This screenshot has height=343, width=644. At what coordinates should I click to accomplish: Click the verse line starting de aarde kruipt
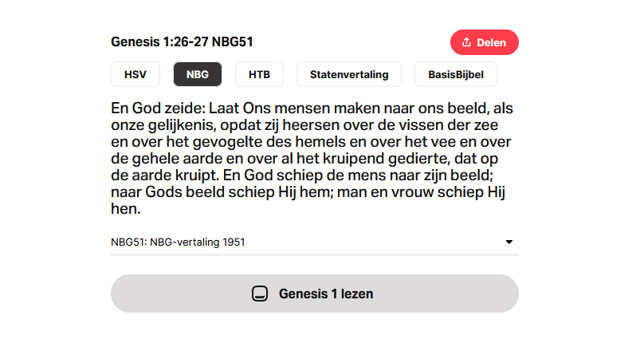pos(302,175)
